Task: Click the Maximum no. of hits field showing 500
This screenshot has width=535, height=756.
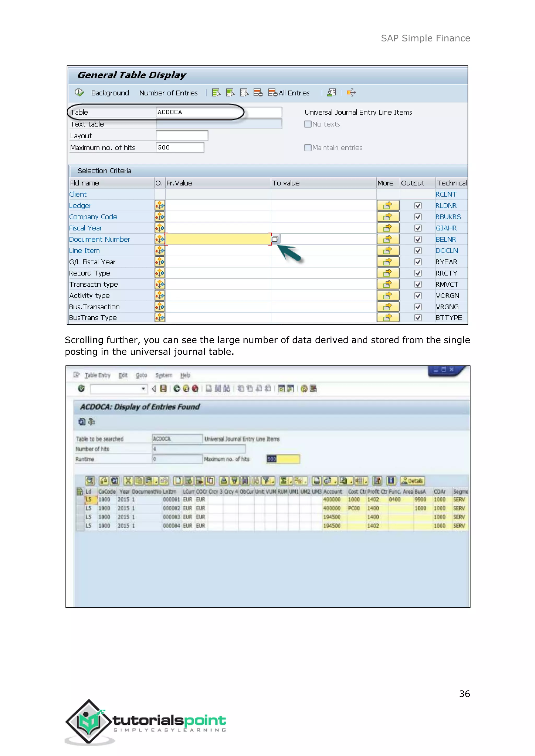Action: pyautogui.click(x=180, y=147)
